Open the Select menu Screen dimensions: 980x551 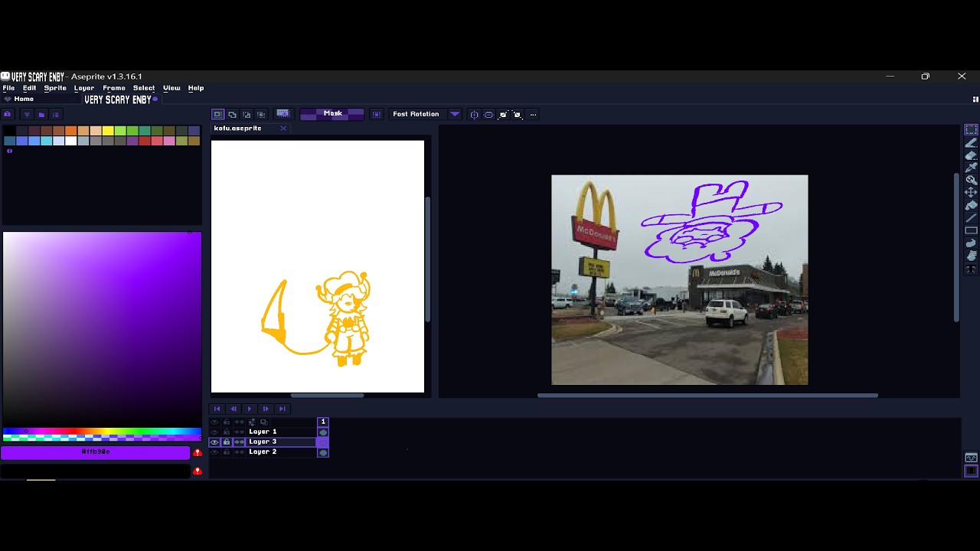coord(144,88)
